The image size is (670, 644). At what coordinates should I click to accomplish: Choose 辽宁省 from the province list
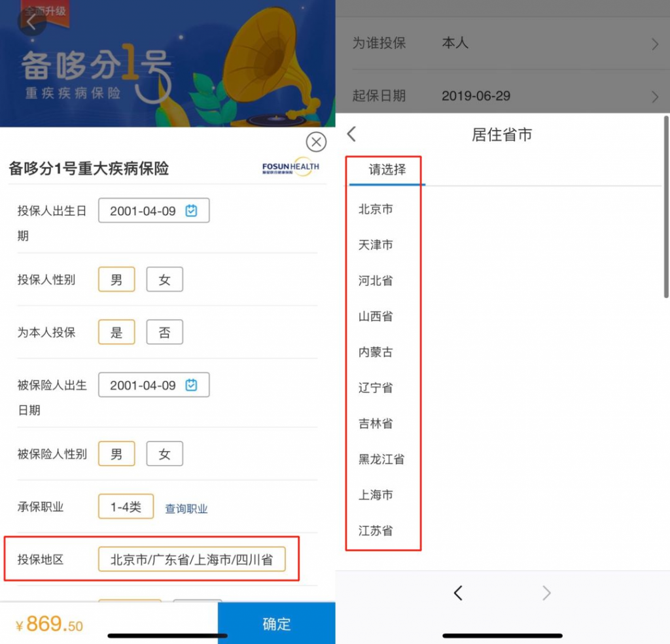point(376,388)
